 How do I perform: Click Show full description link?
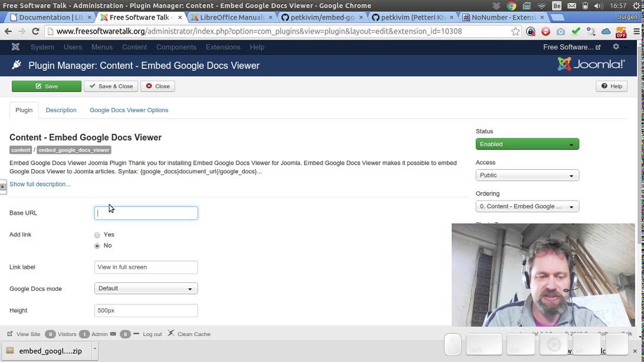[40, 184]
